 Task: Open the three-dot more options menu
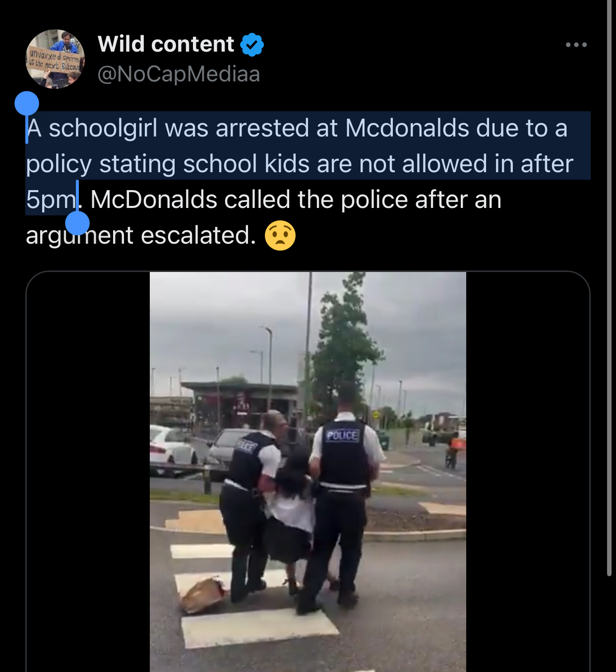tap(576, 45)
